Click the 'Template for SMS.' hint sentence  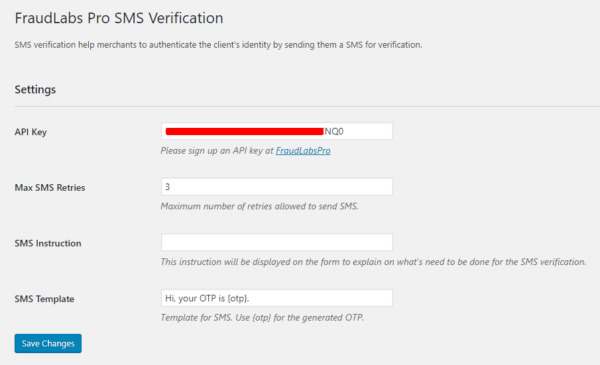pos(196,318)
